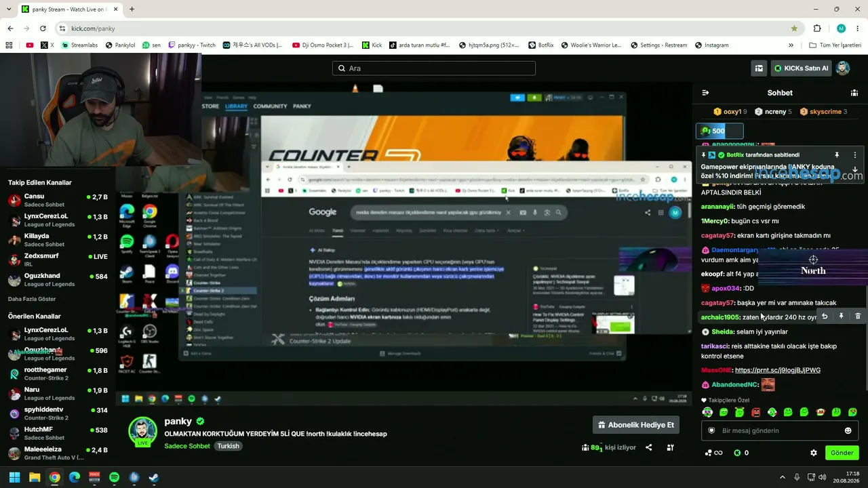This screenshot has width=868, height=488.
Task: Open the Settings - Restream bookmark
Action: (x=658, y=45)
